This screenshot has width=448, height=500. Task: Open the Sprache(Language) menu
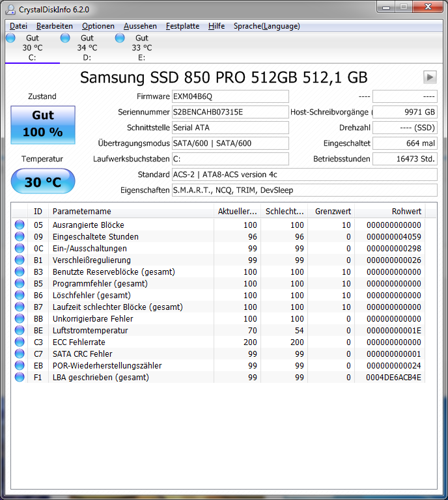tap(267, 26)
